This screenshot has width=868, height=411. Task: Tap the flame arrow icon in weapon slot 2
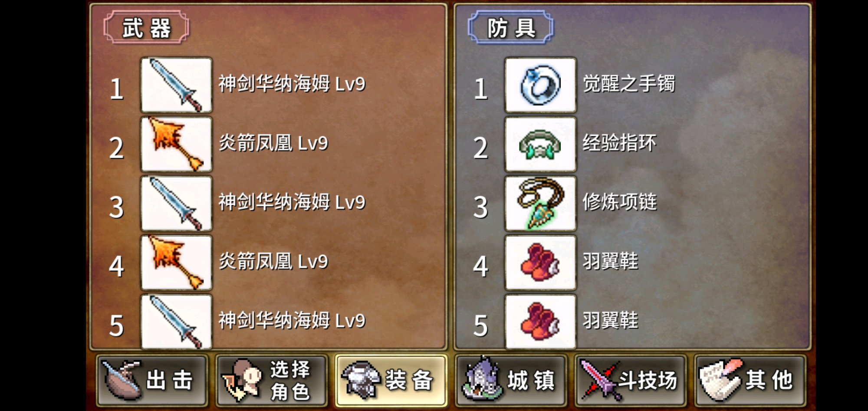(x=176, y=144)
